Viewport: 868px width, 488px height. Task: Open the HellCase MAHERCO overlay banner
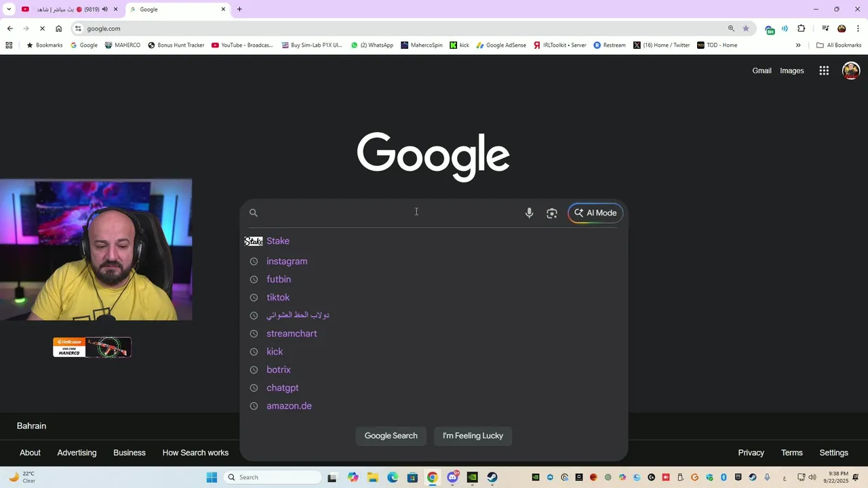coord(92,347)
